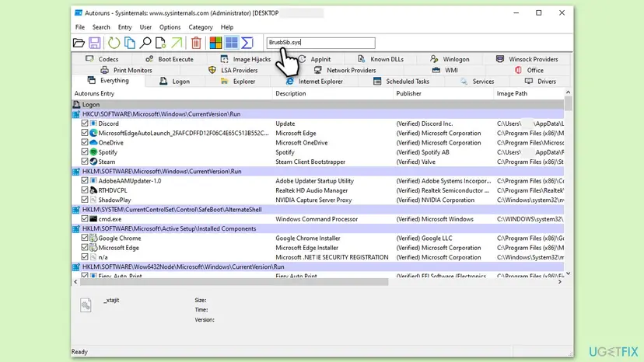Switch to the Services tab
The height and width of the screenshot is (362, 644).
pos(478,82)
